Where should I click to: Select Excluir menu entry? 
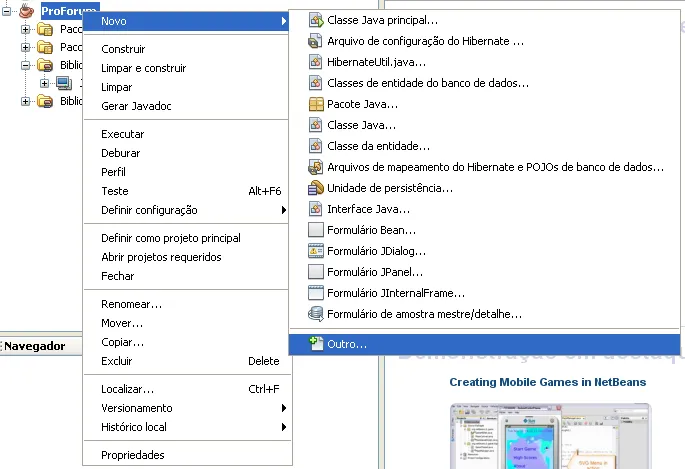pyautogui.click(x=188, y=361)
